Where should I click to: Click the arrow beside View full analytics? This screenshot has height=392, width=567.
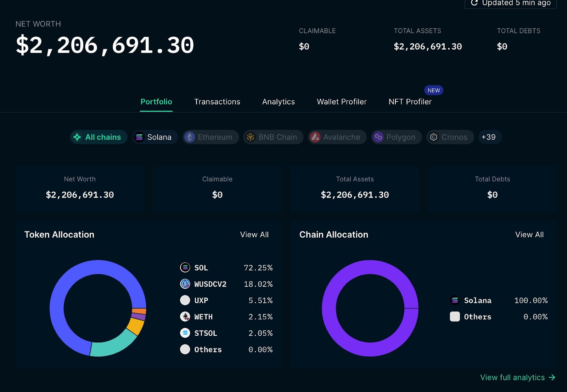(x=552, y=377)
